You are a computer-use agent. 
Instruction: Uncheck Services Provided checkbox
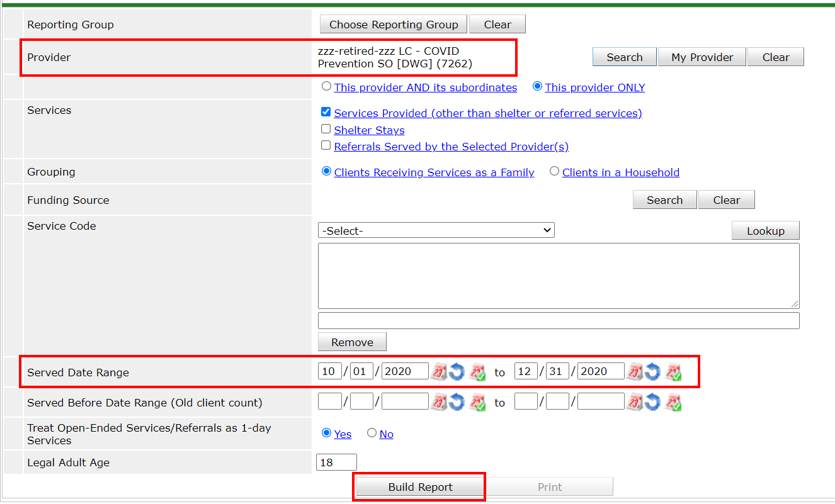pyautogui.click(x=326, y=112)
